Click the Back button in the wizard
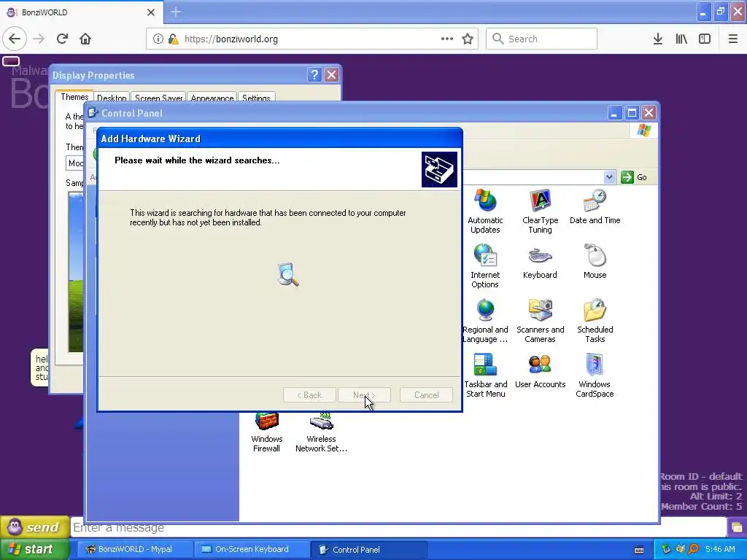This screenshot has width=747, height=560. [x=309, y=394]
